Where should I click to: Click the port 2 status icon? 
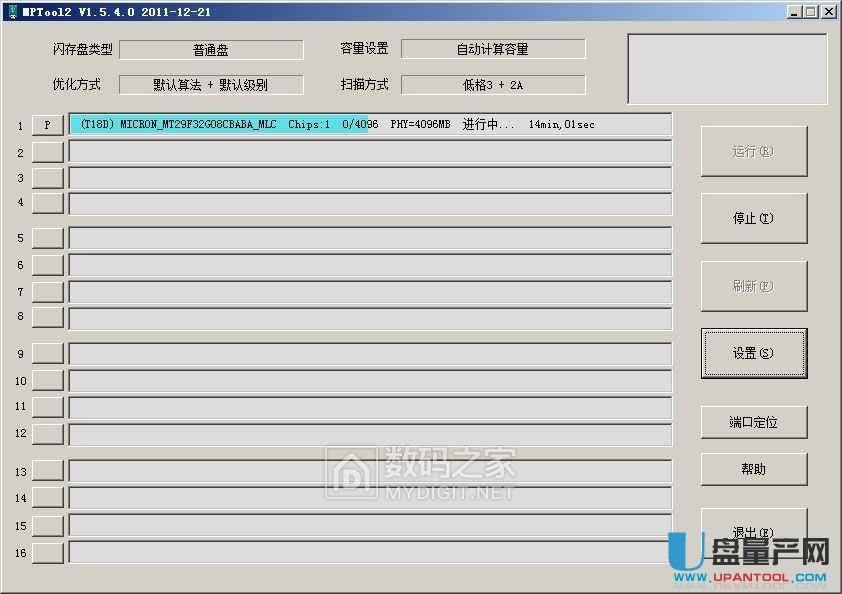pyautogui.click(x=44, y=151)
